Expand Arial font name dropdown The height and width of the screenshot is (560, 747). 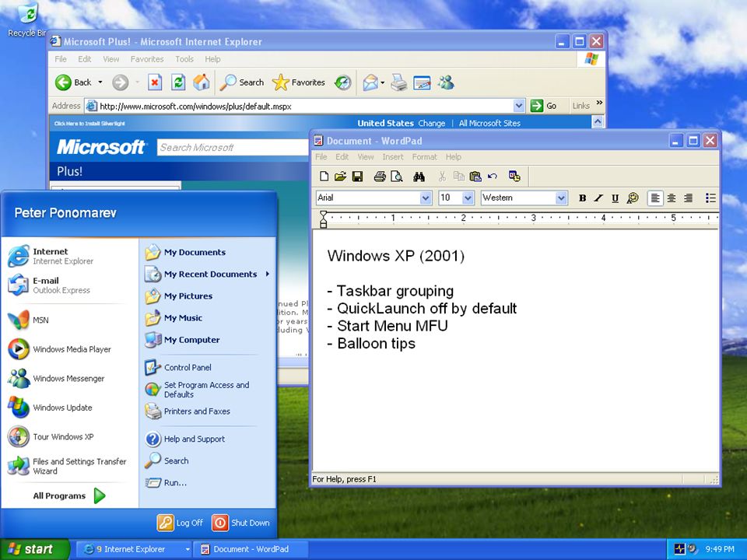[x=426, y=198]
